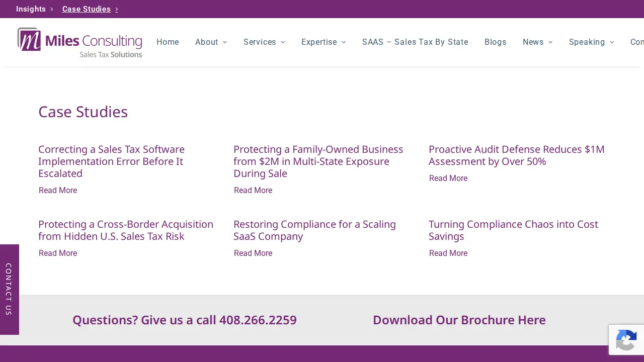The image size is (644, 362).
Task: Expand the Services dropdown chevron
Action: pyautogui.click(x=283, y=42)
